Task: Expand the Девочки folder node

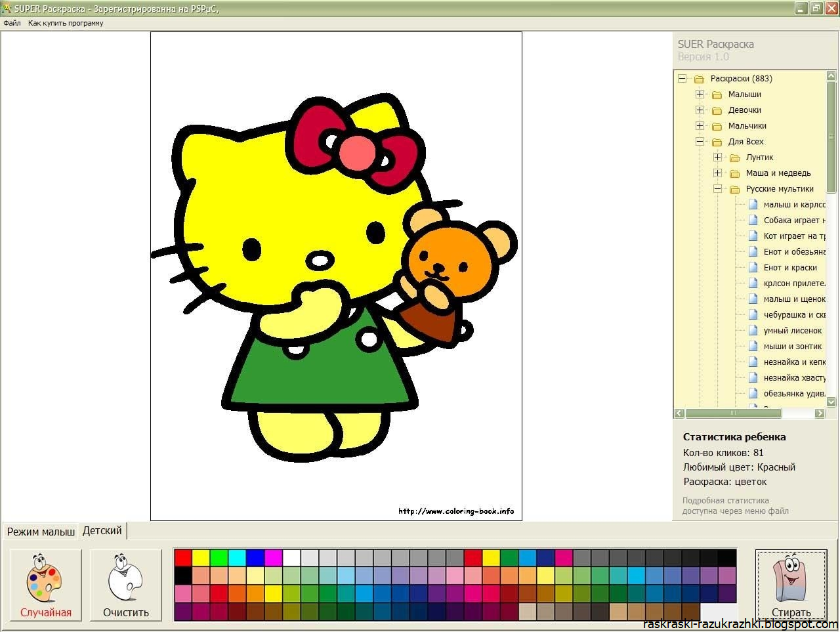Action: [700, 110]
